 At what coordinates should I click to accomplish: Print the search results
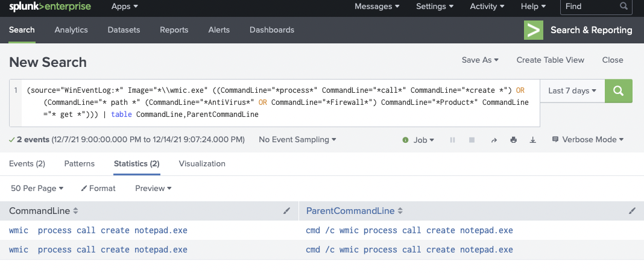pos(513,140)
